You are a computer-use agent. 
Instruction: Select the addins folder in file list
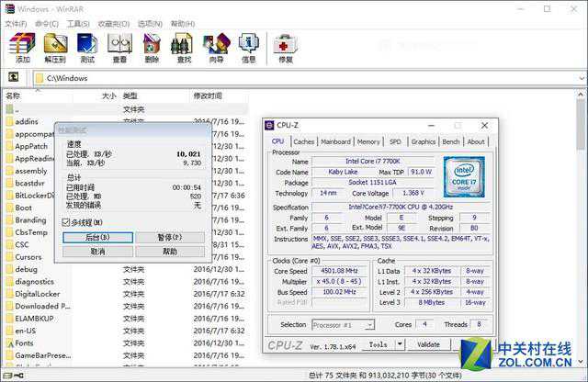click(x=27, y=121)
